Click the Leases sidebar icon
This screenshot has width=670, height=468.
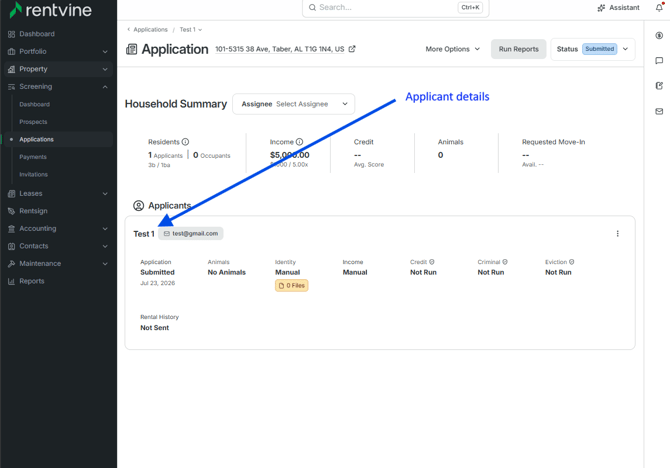(x=12, y=194)
